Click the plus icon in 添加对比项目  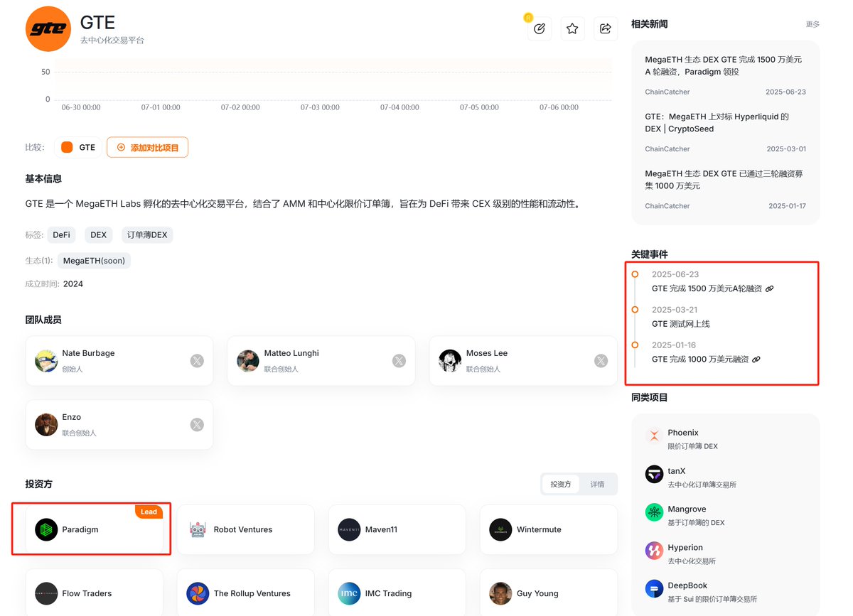[121, 148]
